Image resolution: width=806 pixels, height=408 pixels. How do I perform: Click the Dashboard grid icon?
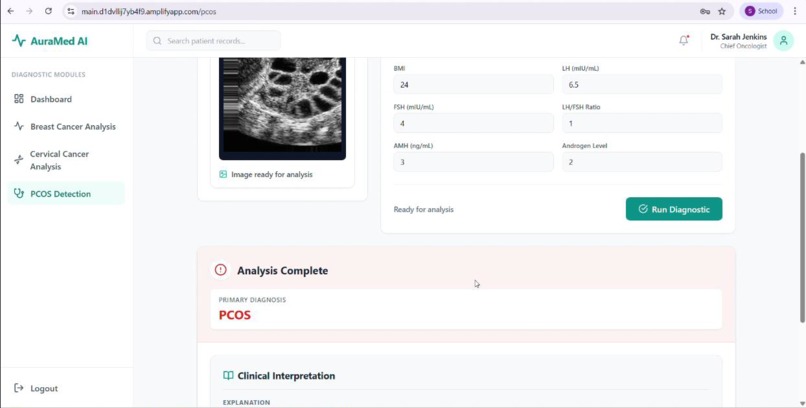coord(19,99)
